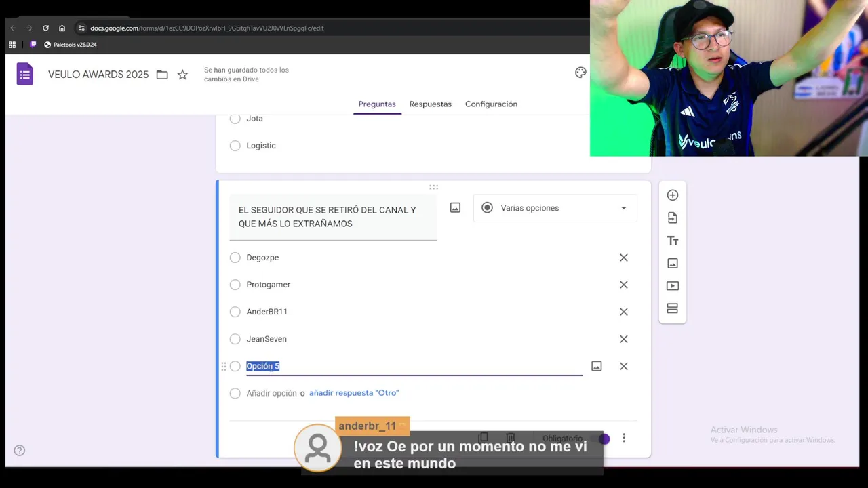This screenshot has height=488, width=868.
Task: Go to browser home page
Action: coord(62,28)
